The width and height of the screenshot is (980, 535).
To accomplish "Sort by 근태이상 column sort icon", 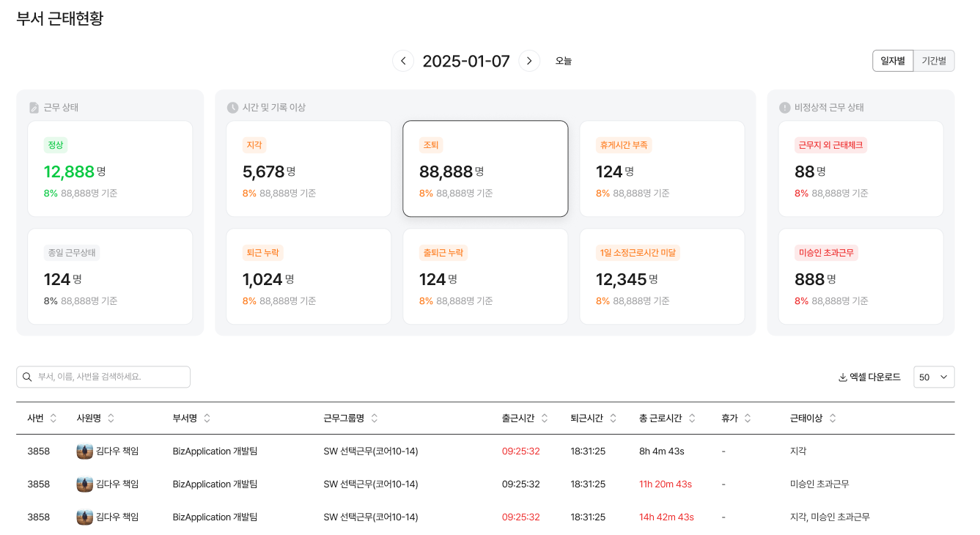I will click(x=833, y=418).
